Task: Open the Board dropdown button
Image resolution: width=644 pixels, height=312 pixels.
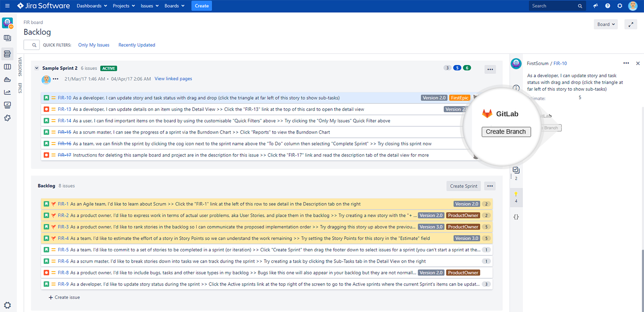Action: 605,25
